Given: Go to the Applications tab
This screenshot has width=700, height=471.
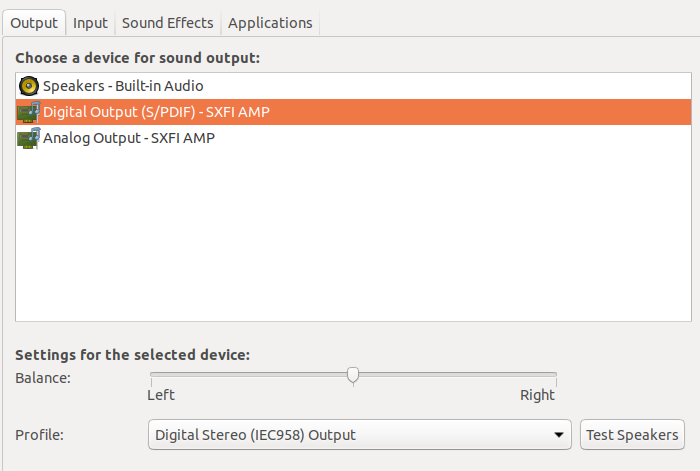Looking at the screenshot, I should (x=270, y=22).
